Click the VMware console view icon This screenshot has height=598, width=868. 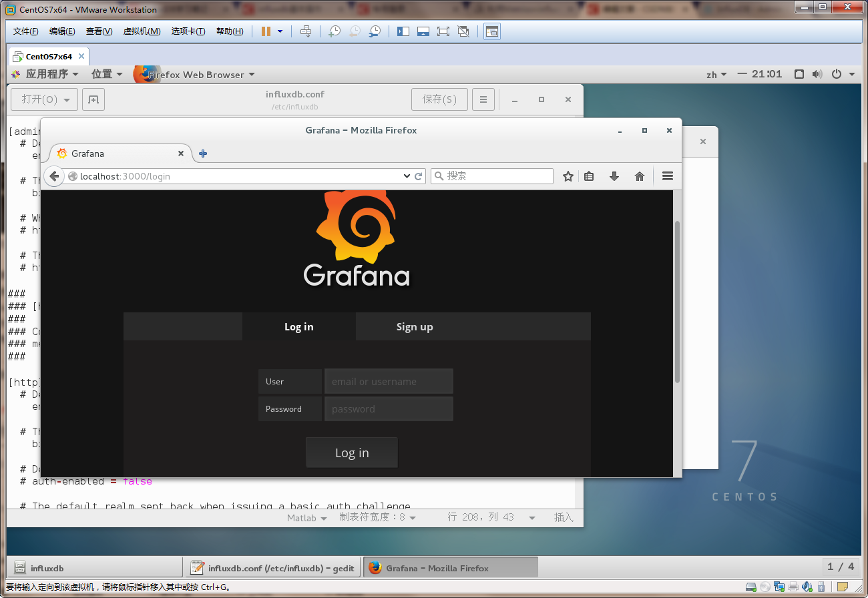pyautogui.click(x=492, y=31)
